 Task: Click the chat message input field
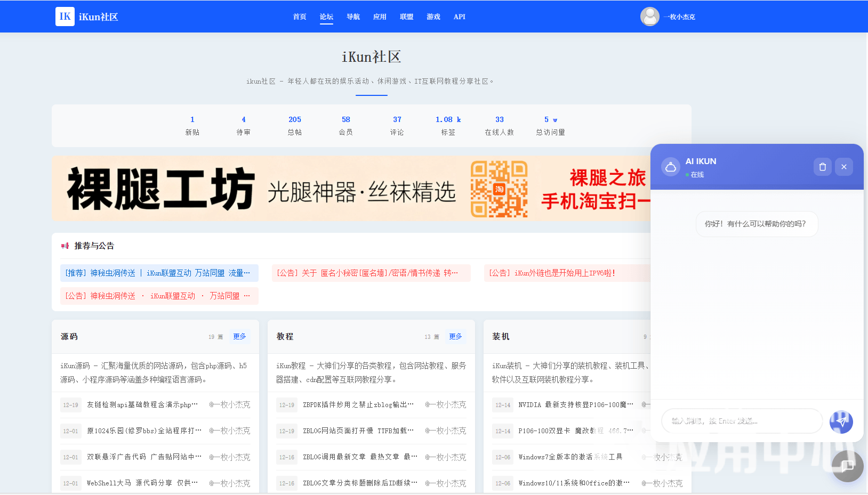741,421
